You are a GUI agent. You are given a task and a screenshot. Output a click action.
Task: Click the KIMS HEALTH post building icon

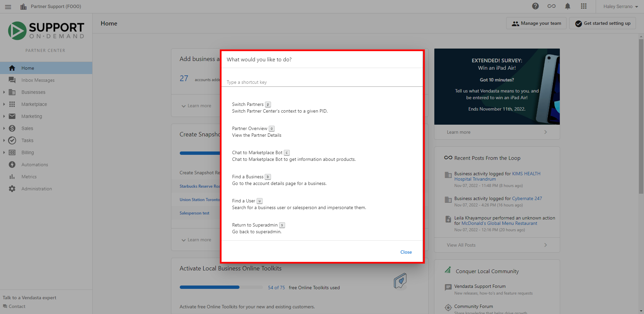(448, 175)
